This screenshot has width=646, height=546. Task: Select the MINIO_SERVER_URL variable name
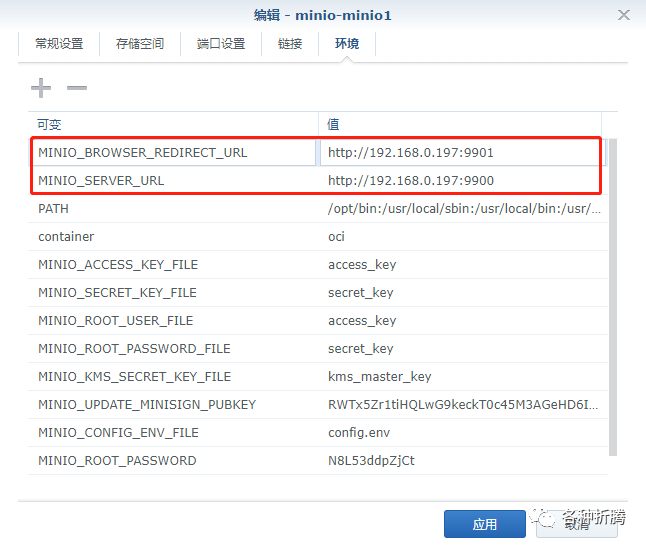[x=101, y=180]
